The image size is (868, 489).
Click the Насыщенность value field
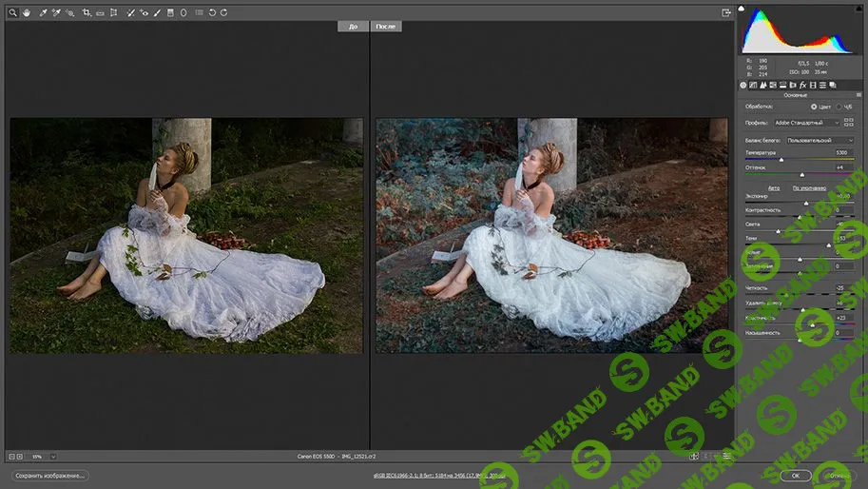point(844,333)
